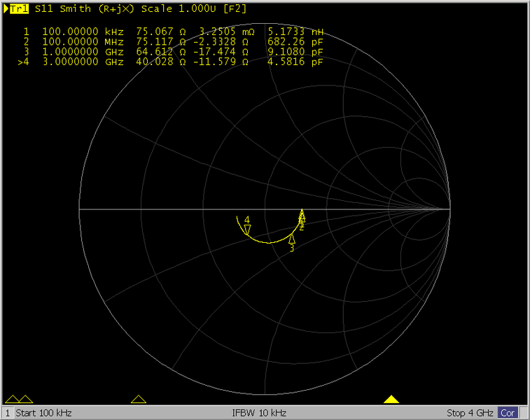Click marker 4 triangle on Smith chart trace
The height and width of the screenshot is (420, 530).
(x=247, y=230)
